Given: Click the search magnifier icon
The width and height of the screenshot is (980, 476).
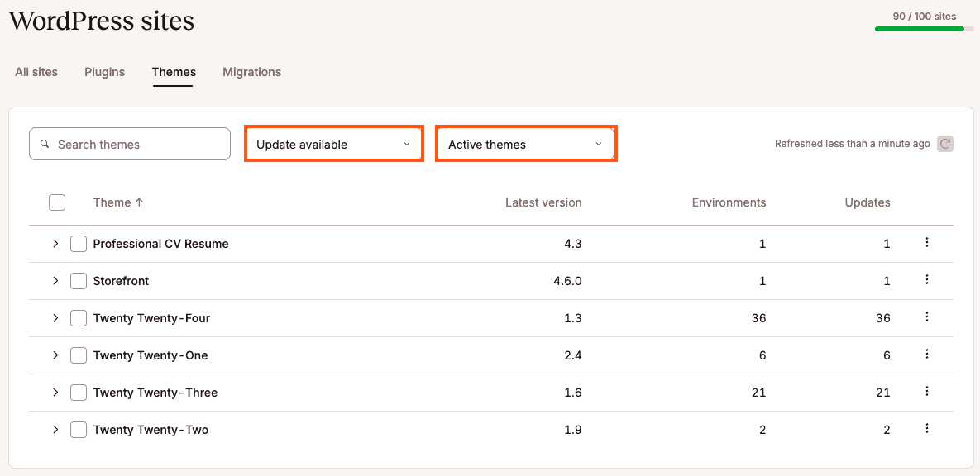Looking at the screenshot, I should point(45,144).
